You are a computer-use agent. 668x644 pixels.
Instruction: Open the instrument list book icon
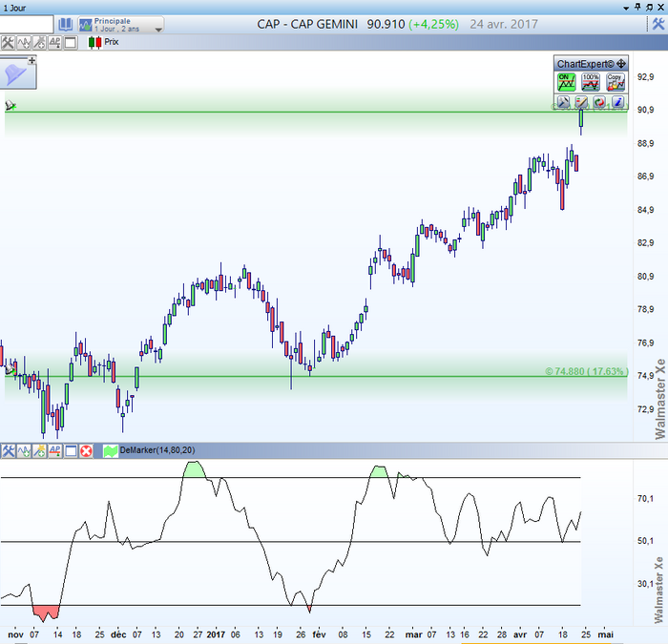[x=65, y=24]
